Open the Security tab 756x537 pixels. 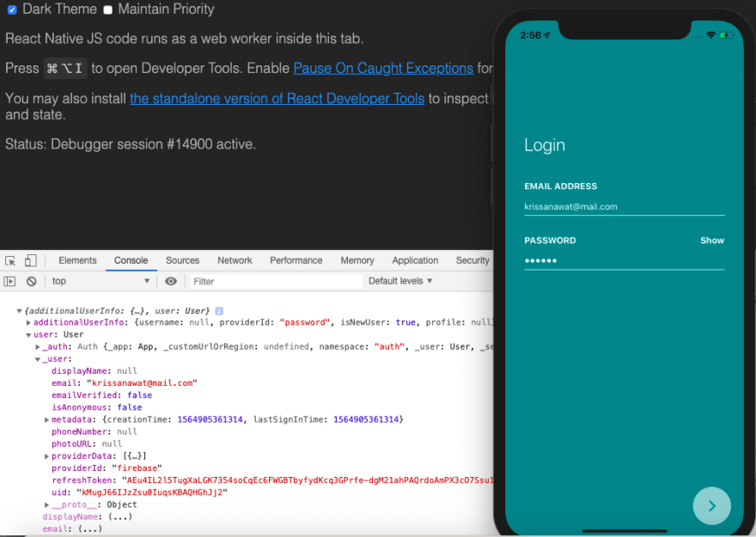[x=472, y=260]
